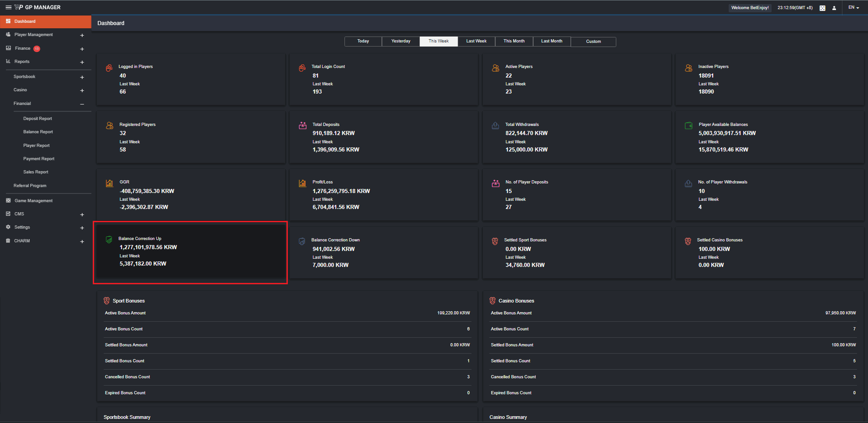
Task: Click the Active Players icon
Action: coord(495,68)
